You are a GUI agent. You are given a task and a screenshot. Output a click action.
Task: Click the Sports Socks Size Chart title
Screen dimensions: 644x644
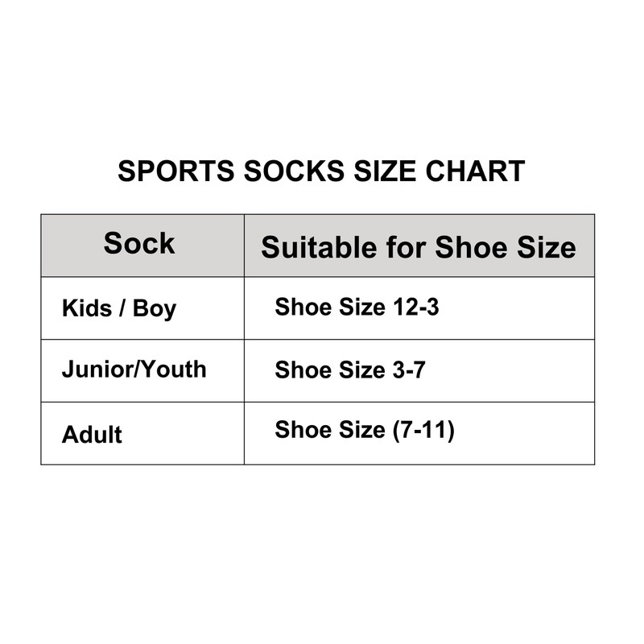click(321, 171)
